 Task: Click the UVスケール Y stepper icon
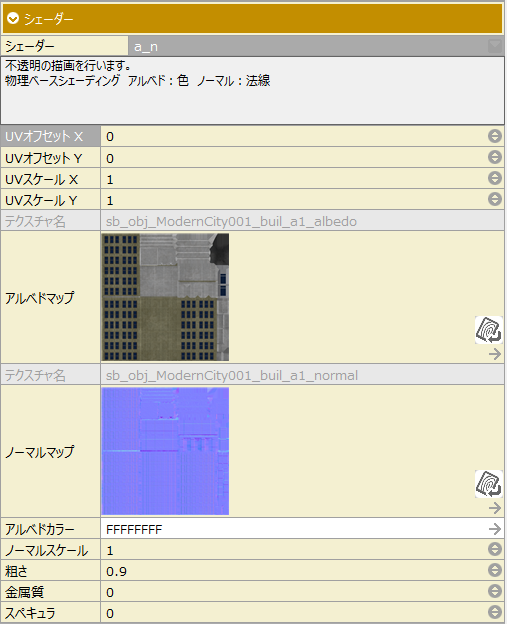(495, 199)
